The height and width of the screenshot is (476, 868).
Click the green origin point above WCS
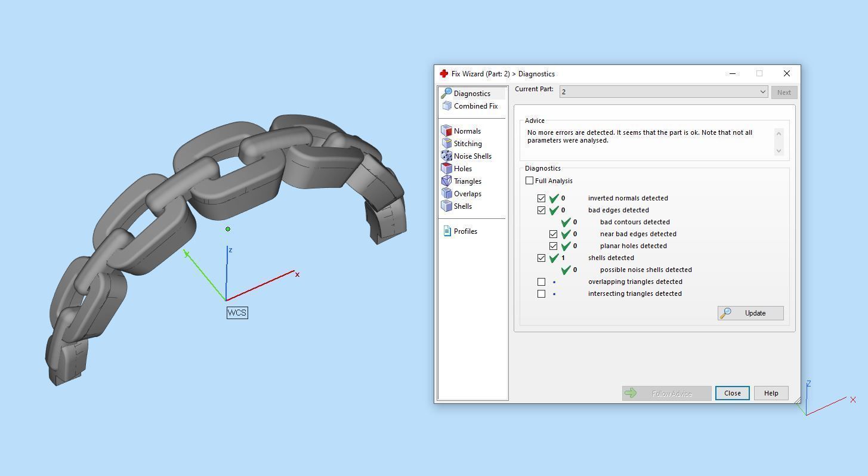[x=228, y=229]
